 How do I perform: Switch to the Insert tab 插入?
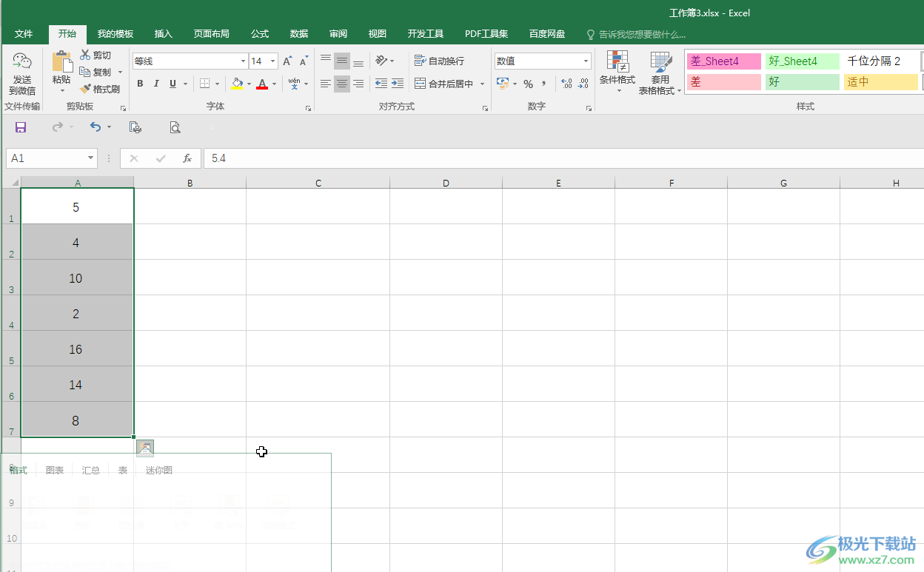163,34
